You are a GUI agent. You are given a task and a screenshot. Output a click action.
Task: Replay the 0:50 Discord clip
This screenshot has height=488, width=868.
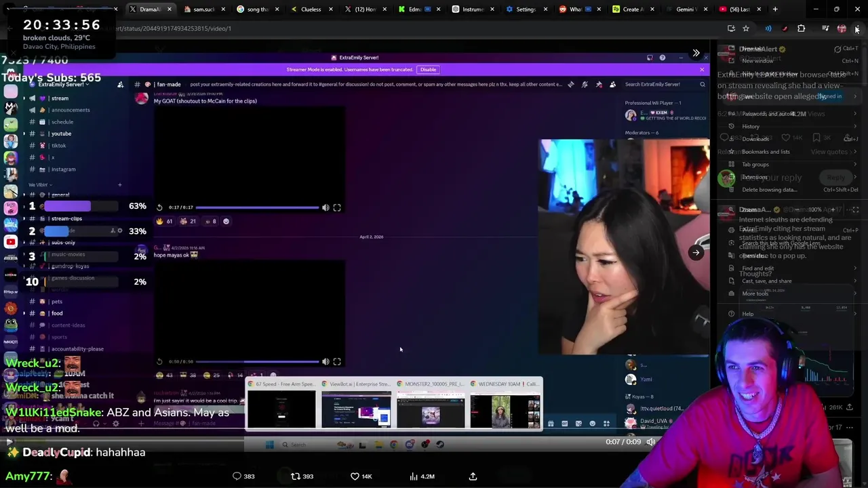click(x=159, y=361)
